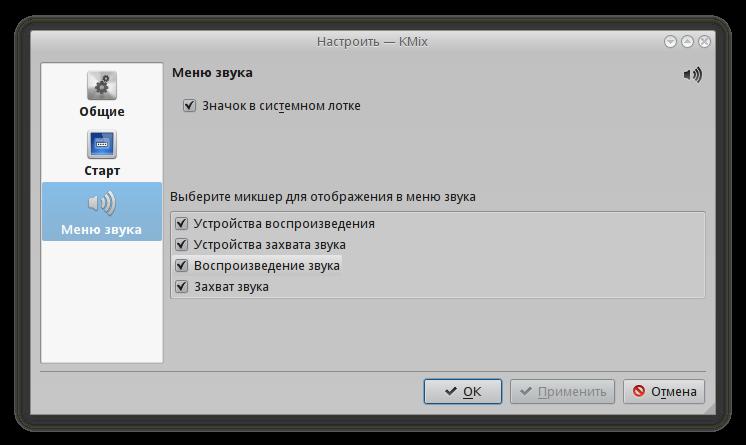
Task: Click the Меню звука heading text
Action: pos(212,73)
